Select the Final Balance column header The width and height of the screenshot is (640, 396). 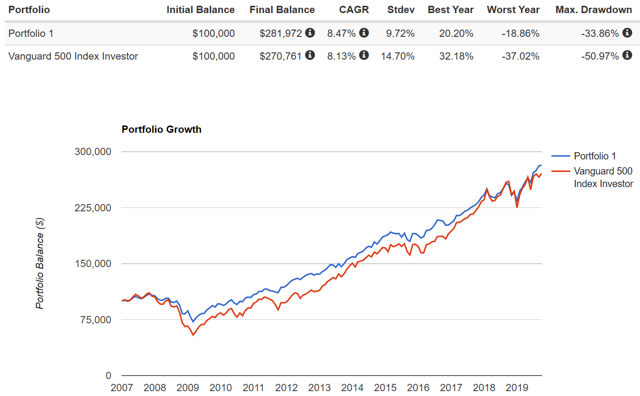[282, 10]
